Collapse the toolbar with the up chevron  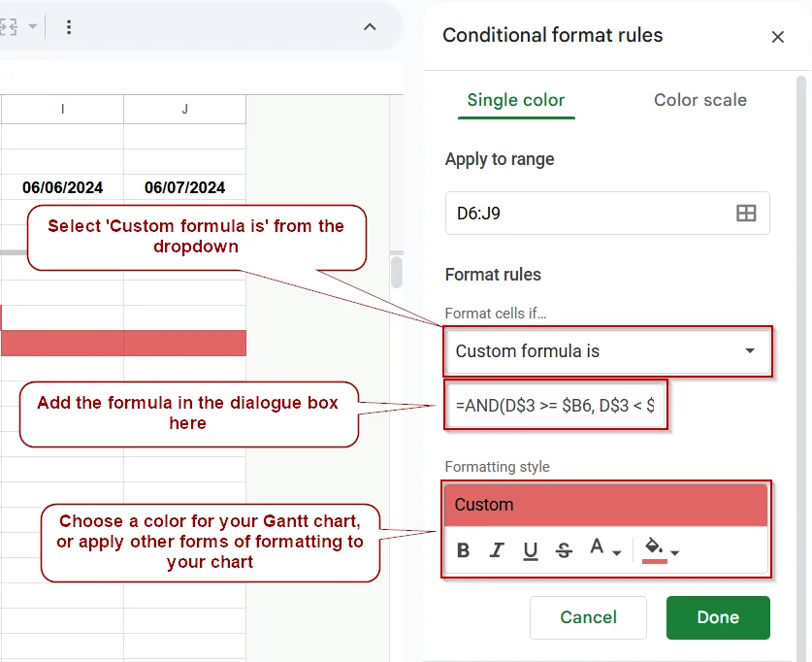[x=370, y=27]
